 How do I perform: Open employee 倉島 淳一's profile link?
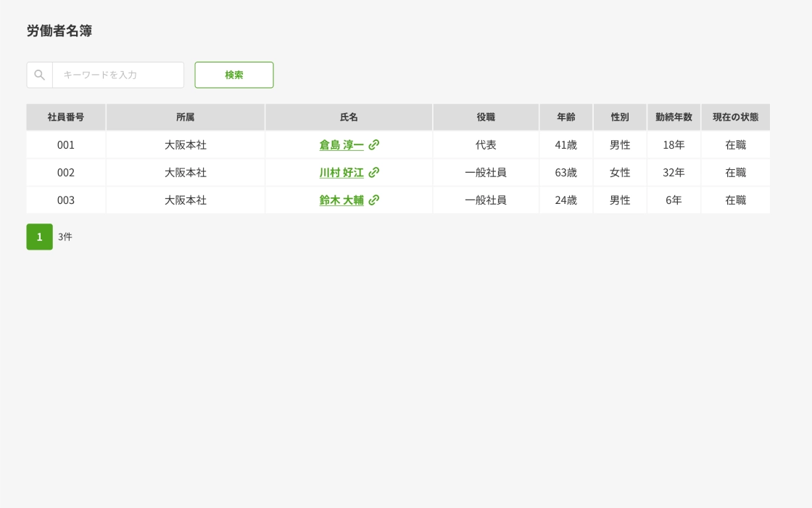pos(341,144)
